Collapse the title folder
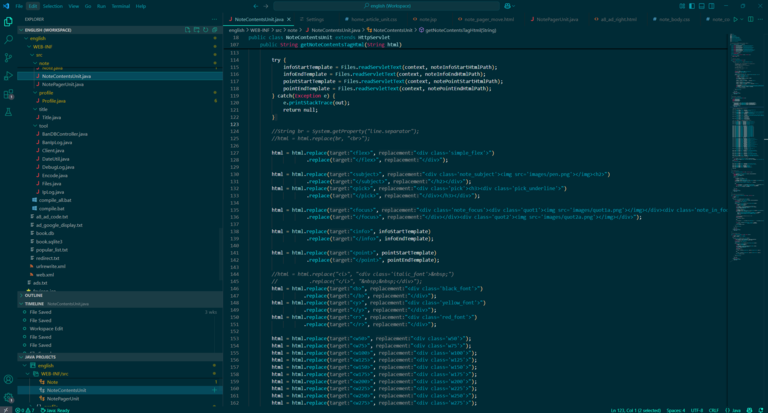This screenshot has height=413, width=768. (x=35, y=109)
